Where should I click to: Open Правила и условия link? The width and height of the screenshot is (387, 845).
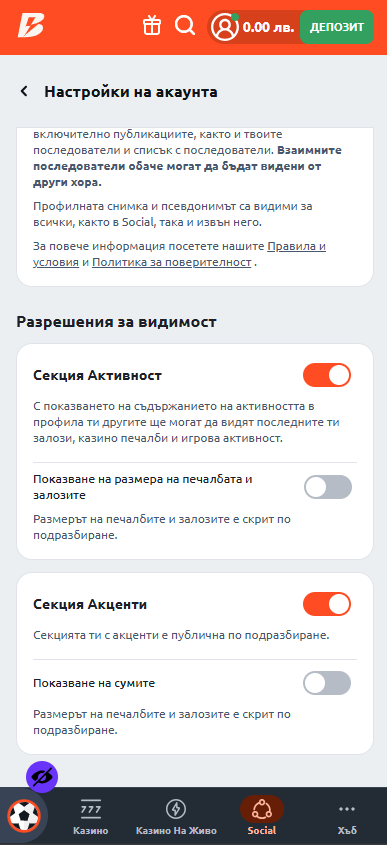pos(179,255)
